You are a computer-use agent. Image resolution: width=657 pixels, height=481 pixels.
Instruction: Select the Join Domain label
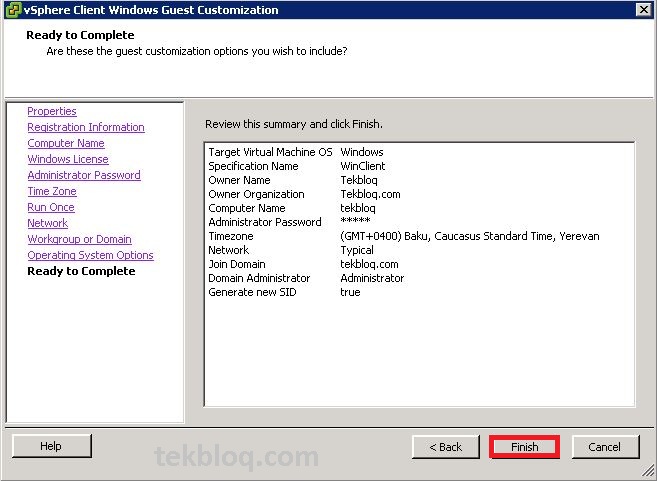(237, 264)
